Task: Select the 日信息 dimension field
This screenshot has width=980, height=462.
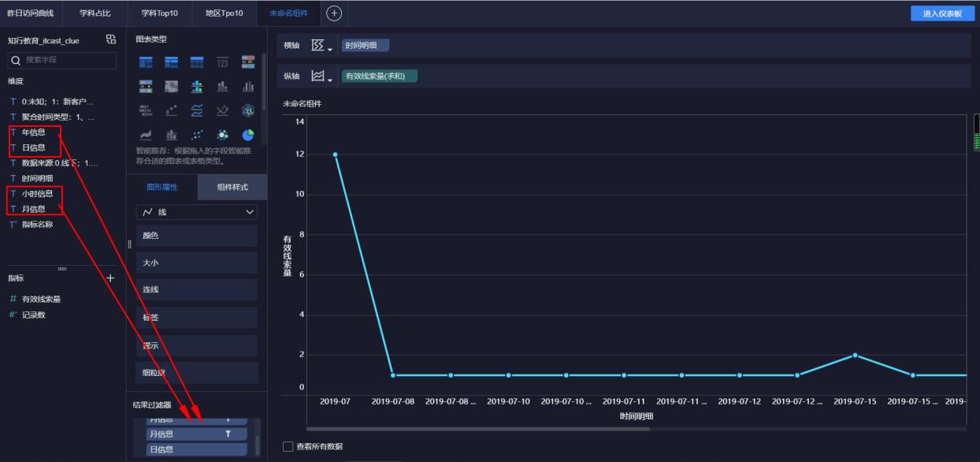Action: click(34, 147)
